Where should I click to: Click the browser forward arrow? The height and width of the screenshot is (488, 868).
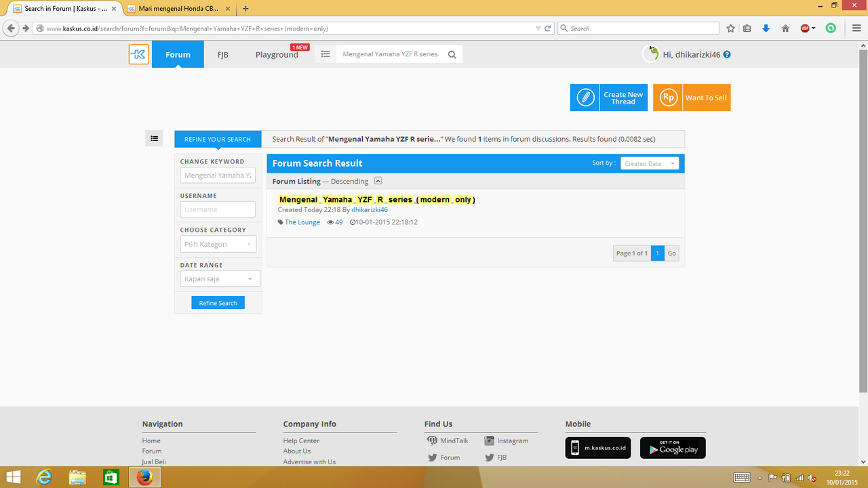click(x=26, y=28)
